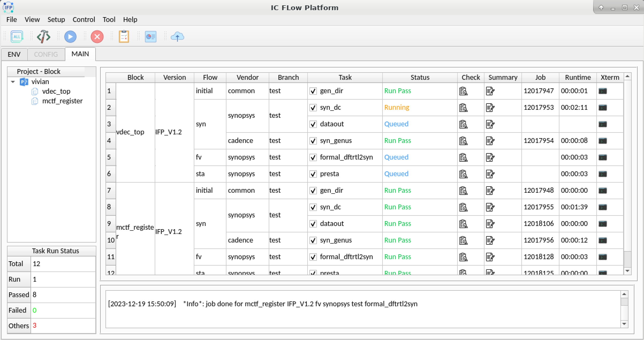Switch to the ENV tab
The height and width of the screenshot is (340, 644).
(x=14, y=54)
